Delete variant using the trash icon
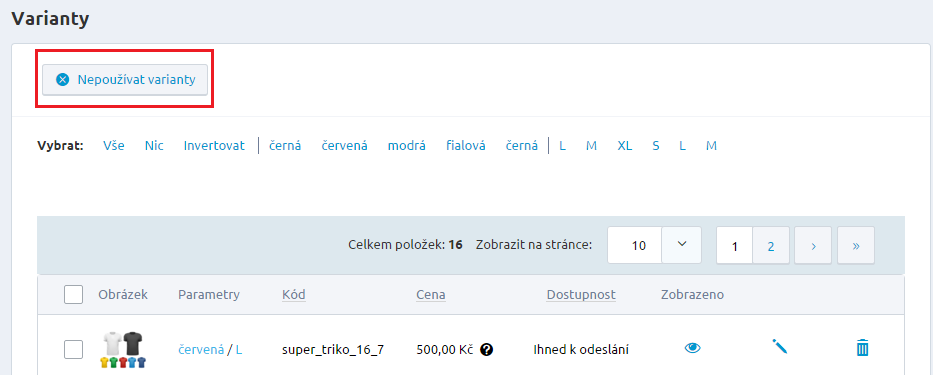This screenshot has height=375, width=933. click(x=862, y=347)
